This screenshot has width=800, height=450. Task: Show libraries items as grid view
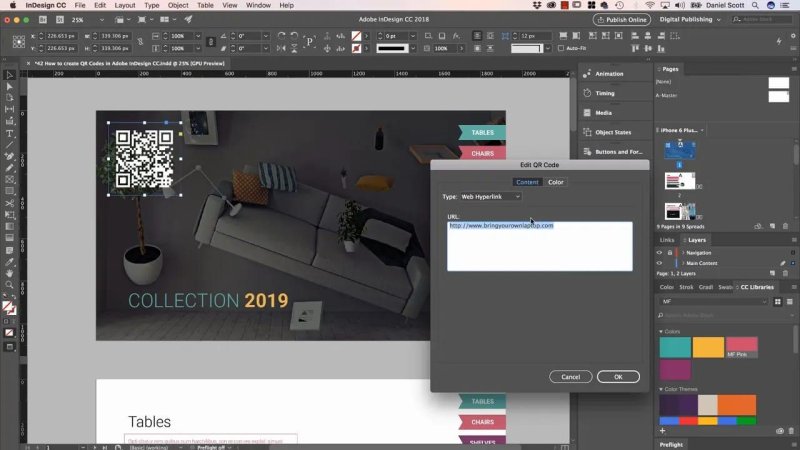(778, 302)
